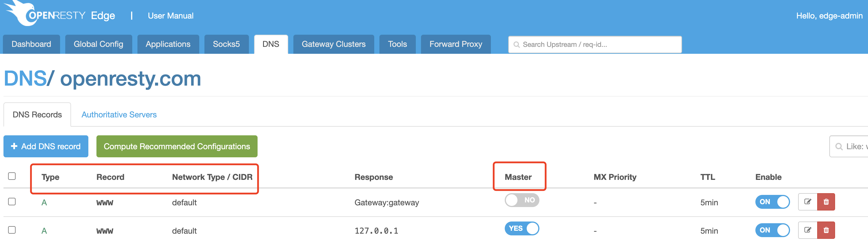Open the Gateway Clusters navigation tab
This screenshot has width=868, height=251.
[x=334, y=44]
